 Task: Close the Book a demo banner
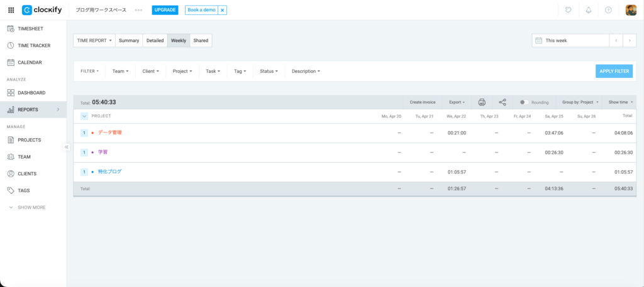coord(222,10)
